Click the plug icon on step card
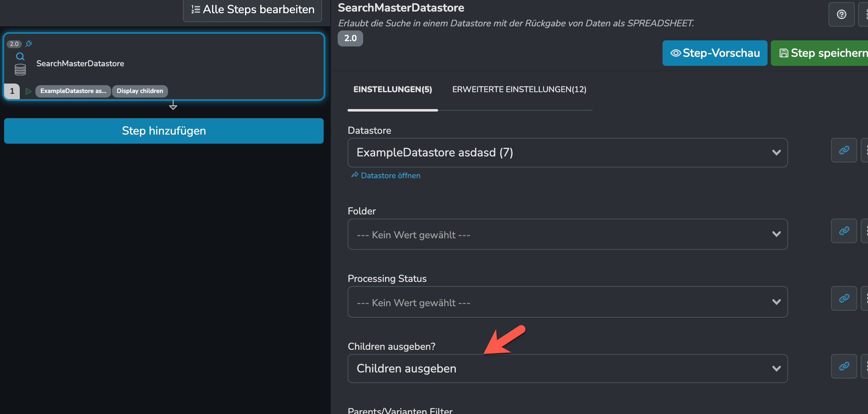Screen dimensions: 868x414 (29, 44)
